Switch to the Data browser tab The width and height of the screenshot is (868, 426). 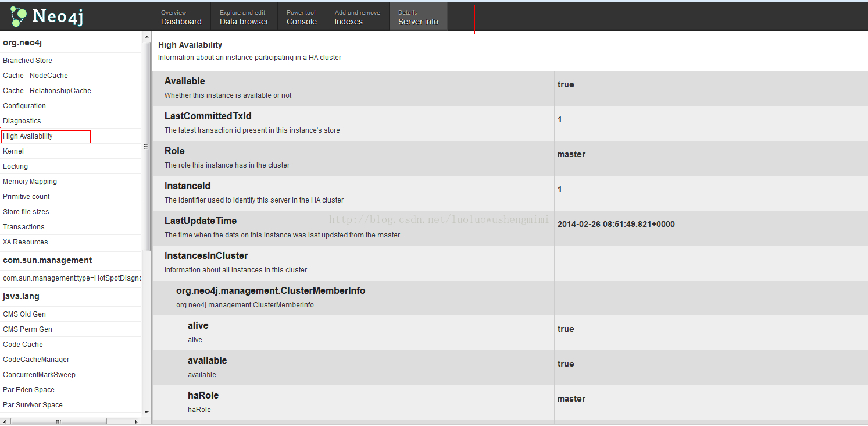244,17
